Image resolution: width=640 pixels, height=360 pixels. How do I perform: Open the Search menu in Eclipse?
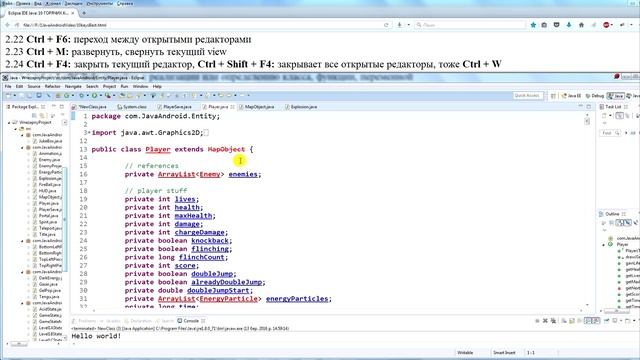(x=92, y=87)
